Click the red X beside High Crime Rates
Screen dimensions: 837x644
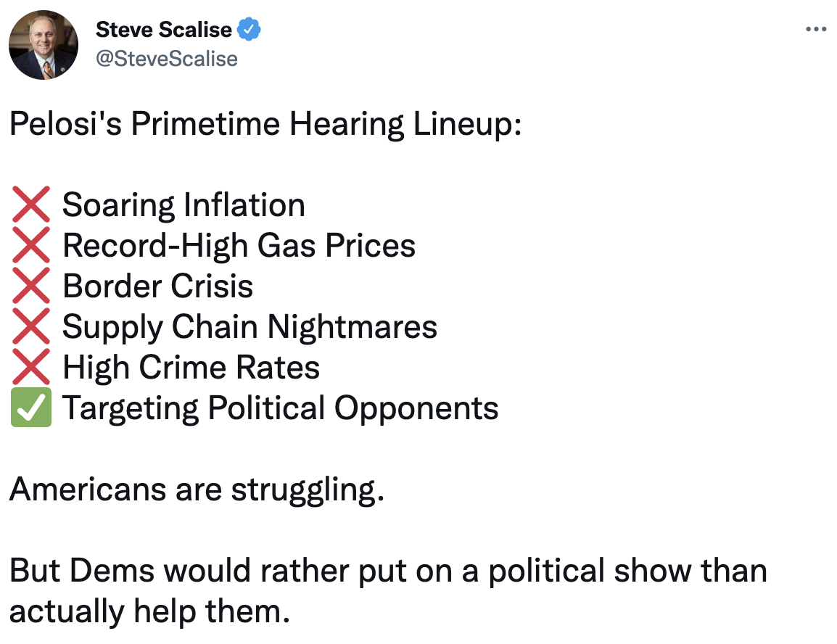pos(31,368)
